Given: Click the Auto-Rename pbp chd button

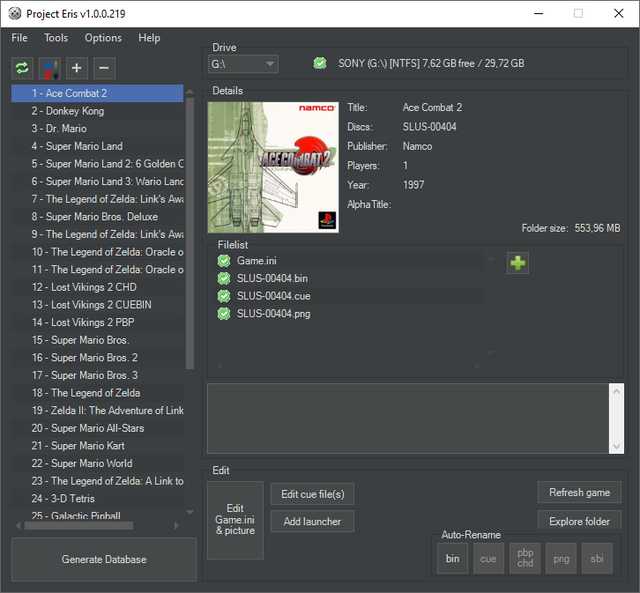Looking at the screenshot, I should pos(525,558).
